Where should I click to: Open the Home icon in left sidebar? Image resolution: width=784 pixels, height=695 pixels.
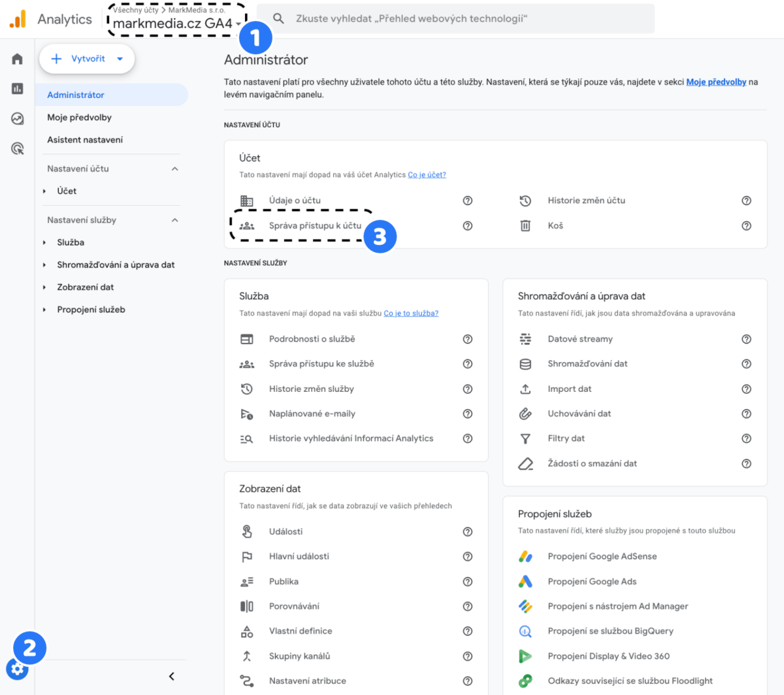pyautogui.click(x=18, y=59)
